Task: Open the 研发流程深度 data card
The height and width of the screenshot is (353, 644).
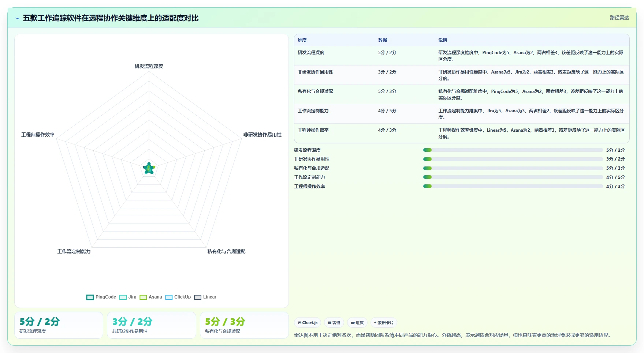Action: [59, 325]
